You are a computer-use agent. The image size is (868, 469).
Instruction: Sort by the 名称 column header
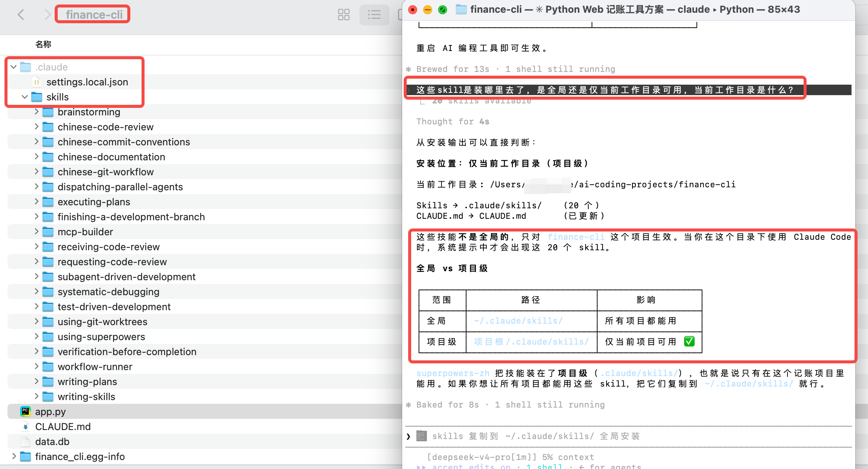[43, 45]
